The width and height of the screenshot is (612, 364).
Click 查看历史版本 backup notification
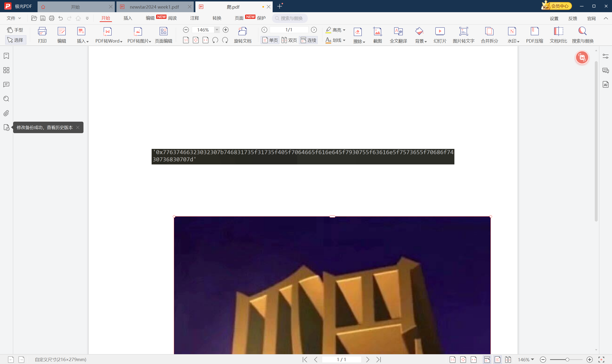coord(60,128)
